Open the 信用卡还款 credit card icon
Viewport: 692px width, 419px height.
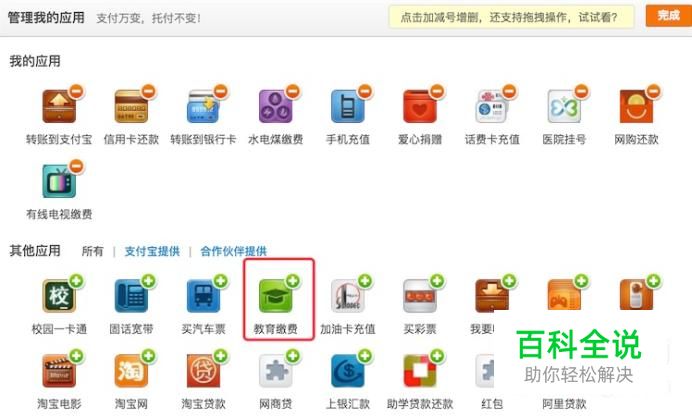(x=131, y=106)
